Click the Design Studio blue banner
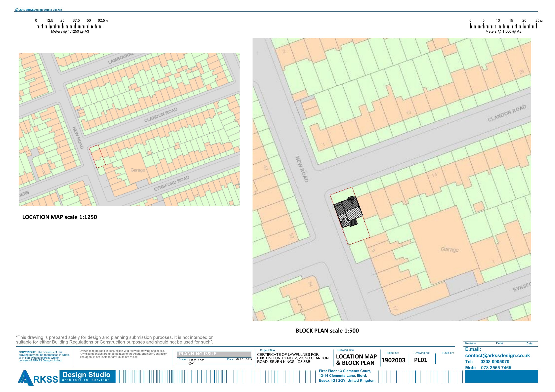555x392 pixels. point(87,376)
